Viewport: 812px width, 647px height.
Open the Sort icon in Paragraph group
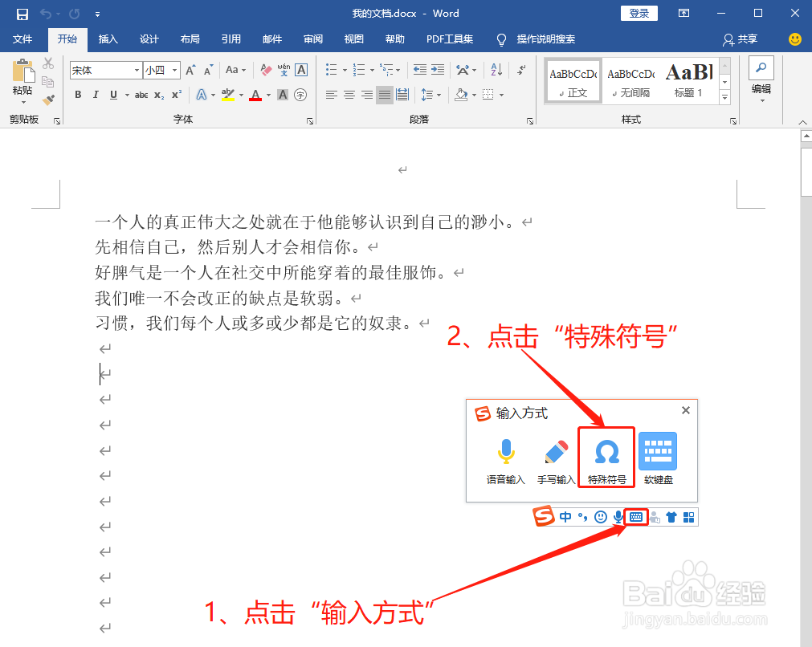496,70
